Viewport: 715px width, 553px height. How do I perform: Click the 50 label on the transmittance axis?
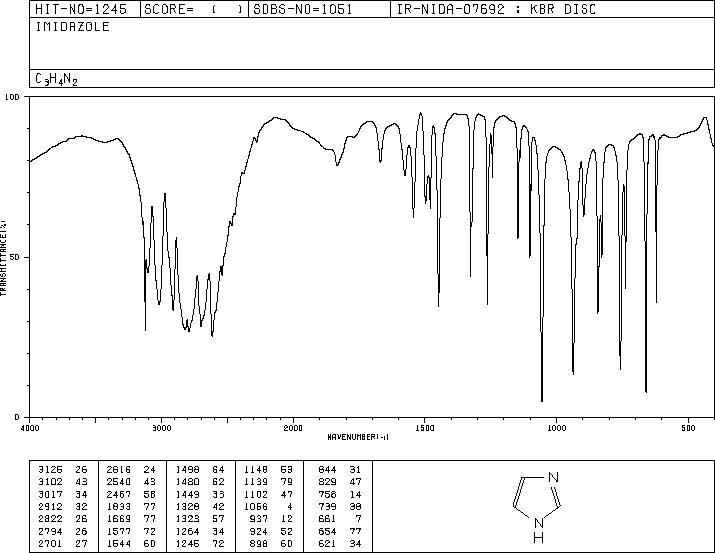point(17,257)
